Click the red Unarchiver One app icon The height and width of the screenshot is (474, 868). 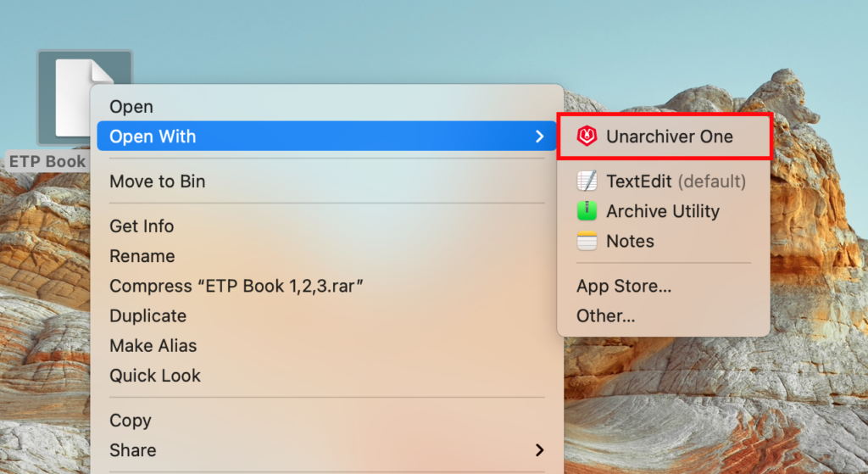tap(587, 137)
